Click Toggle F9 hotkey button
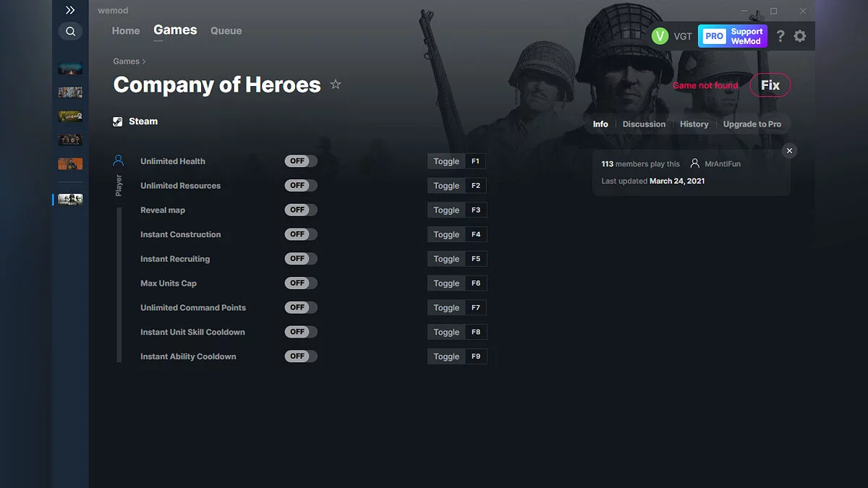 point(457,356)
